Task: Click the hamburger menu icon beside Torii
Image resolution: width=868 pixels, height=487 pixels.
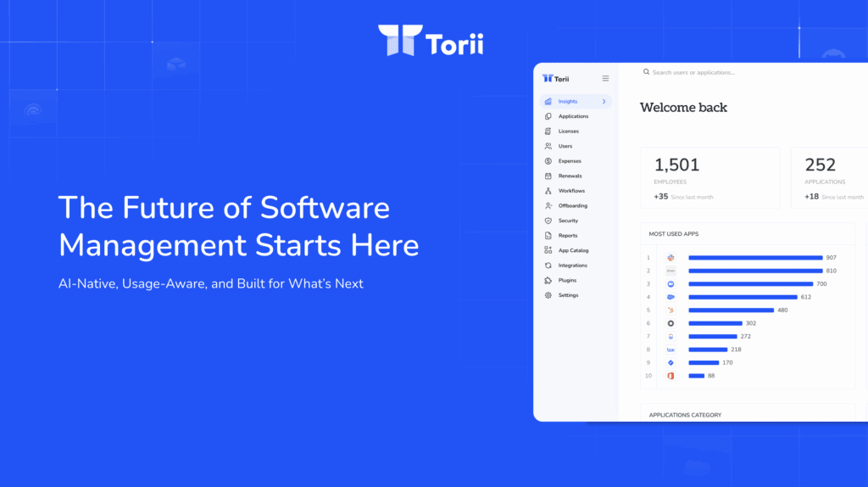Action: click(605, 79)
